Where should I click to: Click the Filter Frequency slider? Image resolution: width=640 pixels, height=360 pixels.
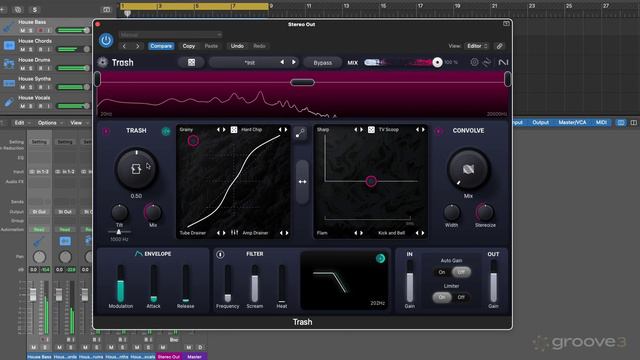click(x=228, y=284)
